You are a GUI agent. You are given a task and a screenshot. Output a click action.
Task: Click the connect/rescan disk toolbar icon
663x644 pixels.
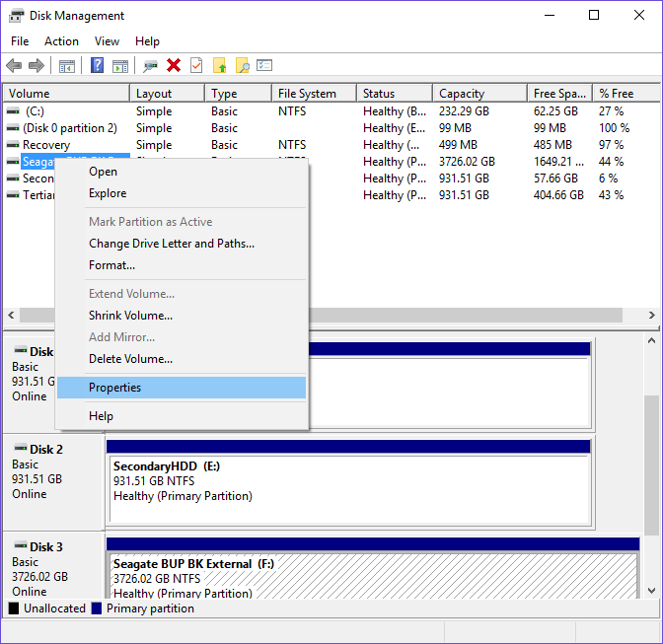[150, 66]
